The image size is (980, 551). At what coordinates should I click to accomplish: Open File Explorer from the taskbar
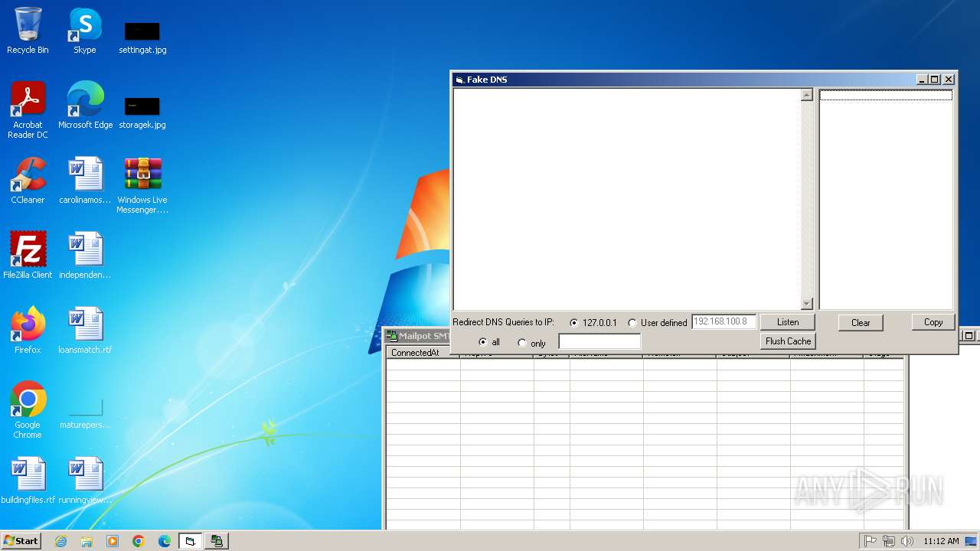click(x=87, y=541)
